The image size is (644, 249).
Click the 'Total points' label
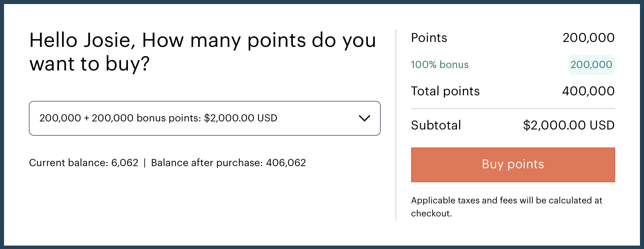pyautogui.click(x=445, y=91)
